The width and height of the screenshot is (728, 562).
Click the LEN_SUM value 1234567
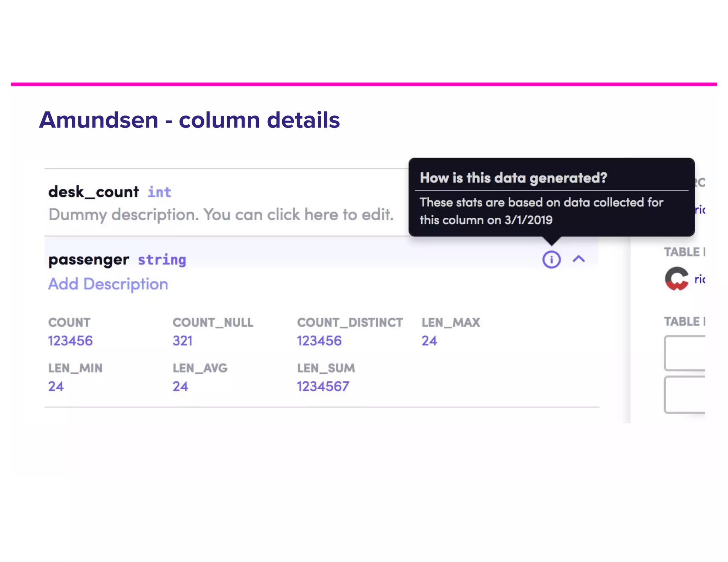click(323, 386)
